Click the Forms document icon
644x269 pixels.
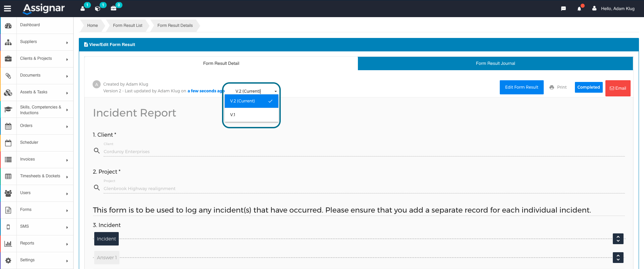pos(8,210)
